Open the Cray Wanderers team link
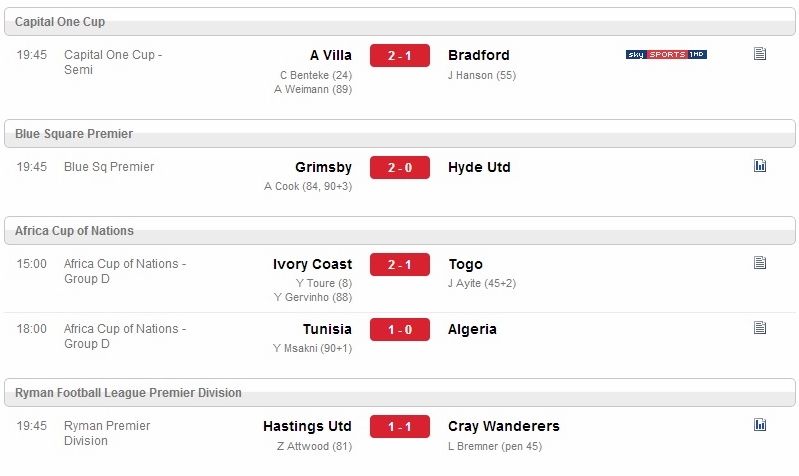Image resolution: width=799 pixels, height=476 pixels. [x=503, y=426]
